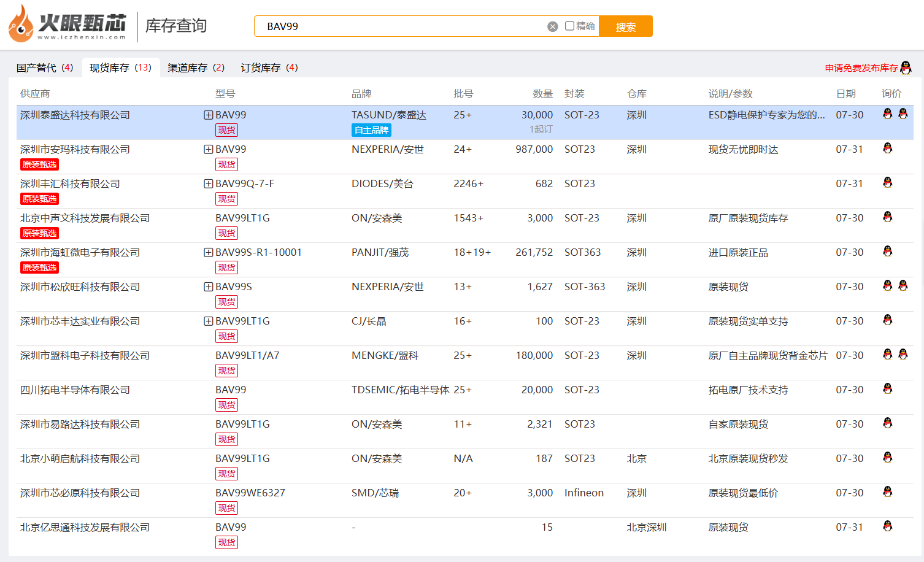Click the 型号 column header
924x562 pixels.
pos(225,93)
